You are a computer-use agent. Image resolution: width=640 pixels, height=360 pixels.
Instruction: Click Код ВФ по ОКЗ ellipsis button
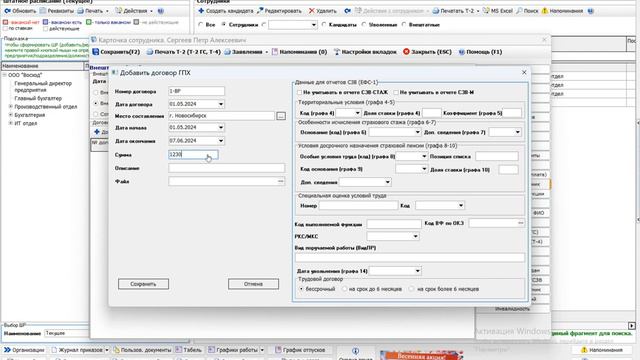point(520,223)
